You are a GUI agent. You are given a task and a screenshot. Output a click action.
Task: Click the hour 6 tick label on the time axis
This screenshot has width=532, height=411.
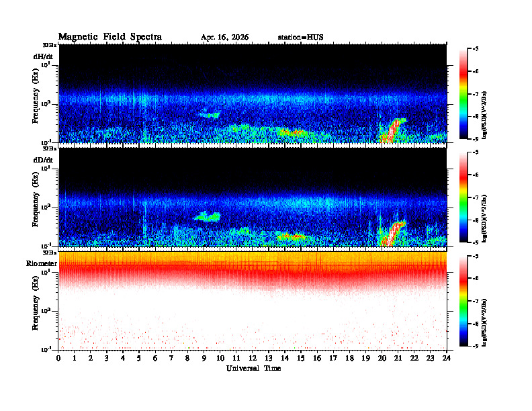coord(155,359)
